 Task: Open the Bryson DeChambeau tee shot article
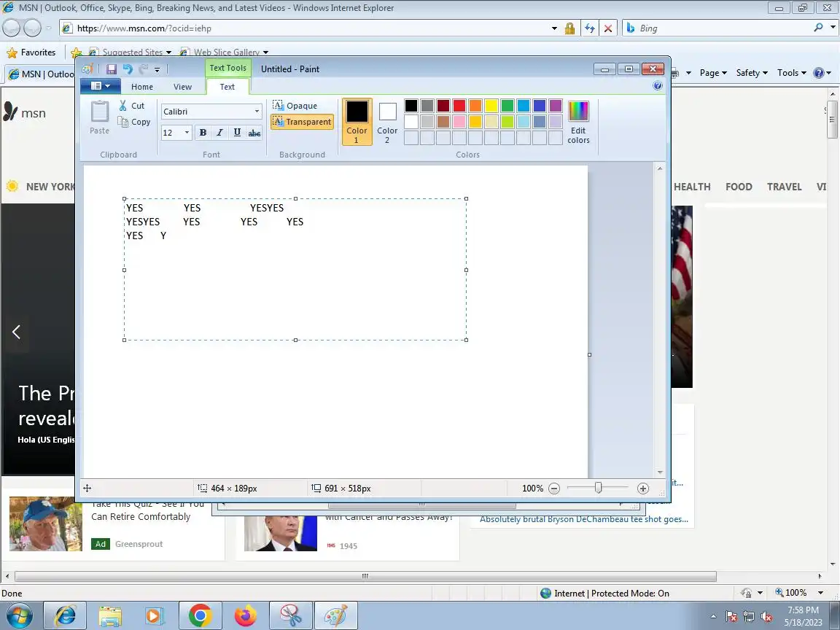click(x=584, y=519)
